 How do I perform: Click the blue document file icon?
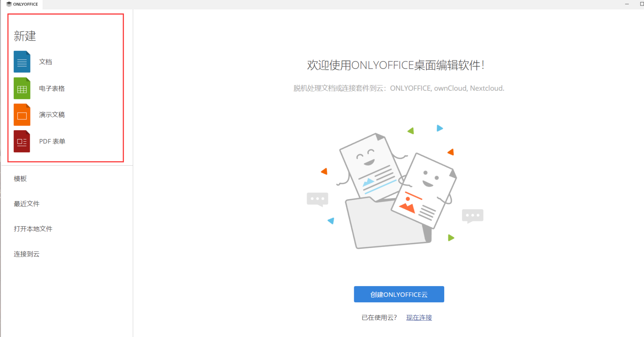pos(22,62)
